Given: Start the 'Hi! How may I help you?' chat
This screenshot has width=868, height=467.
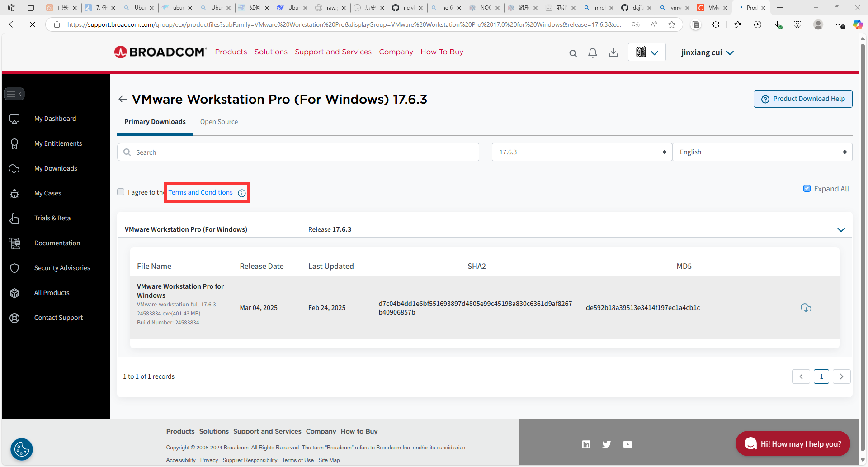Looking at the screenshot, I should click(x=793, y=444).
